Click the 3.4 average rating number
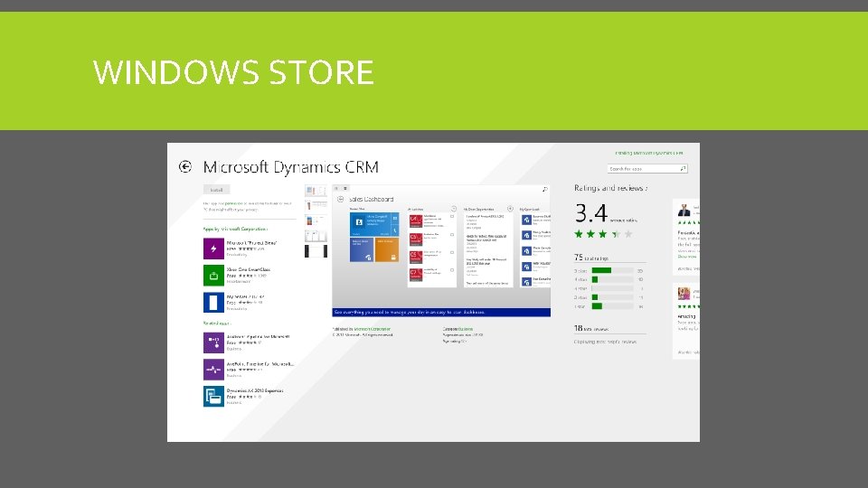This screenshot has height=488, width=868. pos(591,213)
